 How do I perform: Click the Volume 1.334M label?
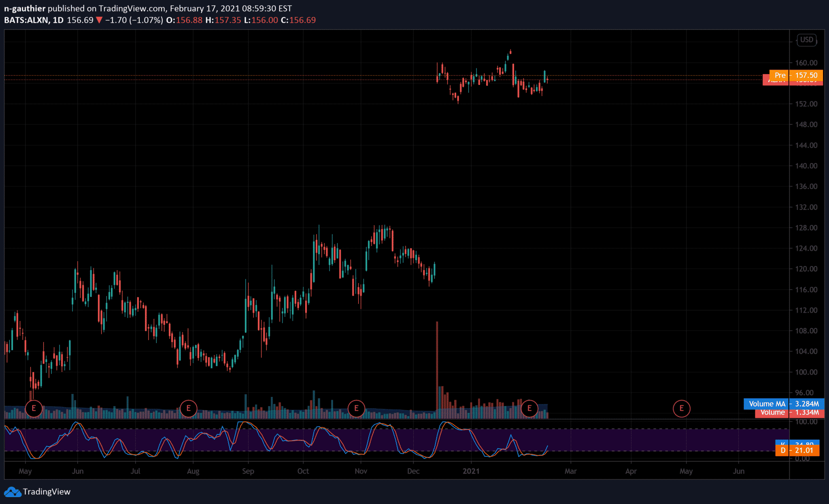pyautogui.click(x=789, y=413)
